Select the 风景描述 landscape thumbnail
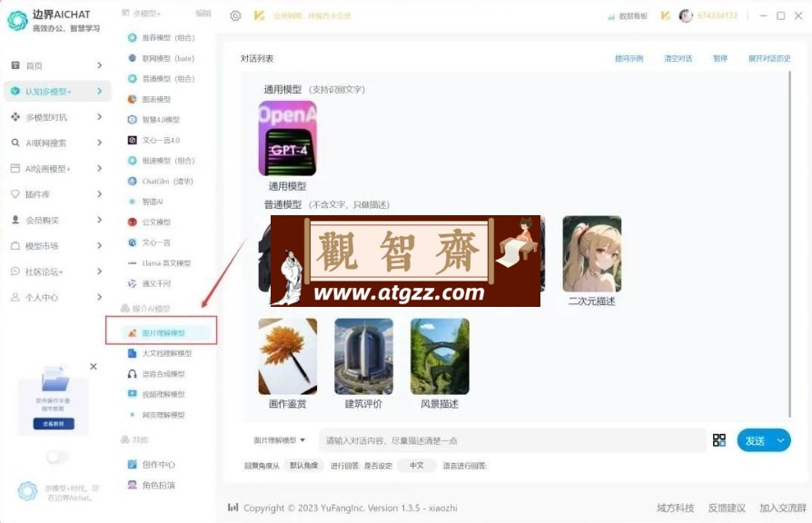Viewport: 812px width, 523px height. (440, 357)
